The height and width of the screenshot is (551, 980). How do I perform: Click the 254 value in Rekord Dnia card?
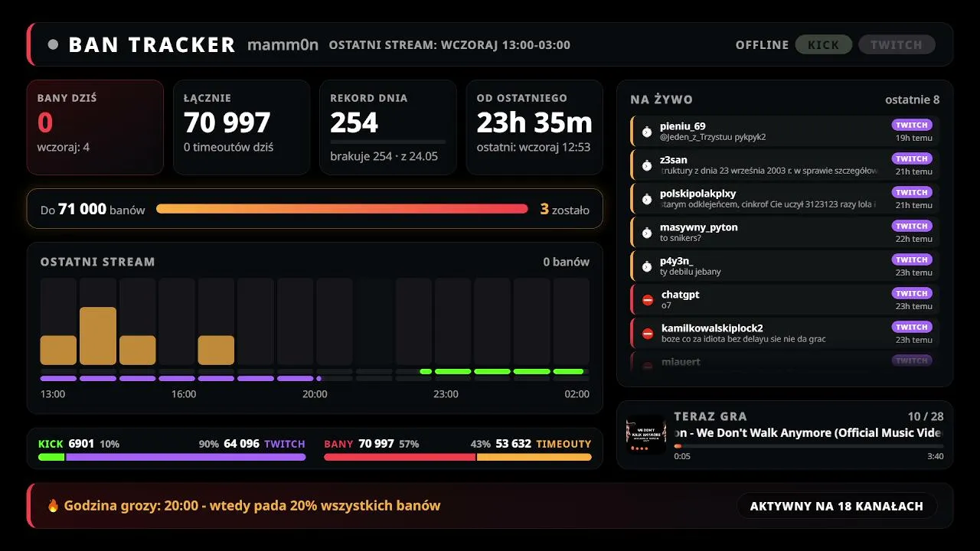(354, 122)
